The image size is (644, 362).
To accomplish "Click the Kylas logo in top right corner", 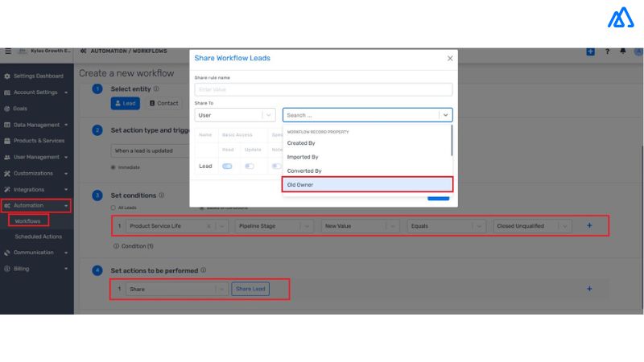I will tap(621, 17).
